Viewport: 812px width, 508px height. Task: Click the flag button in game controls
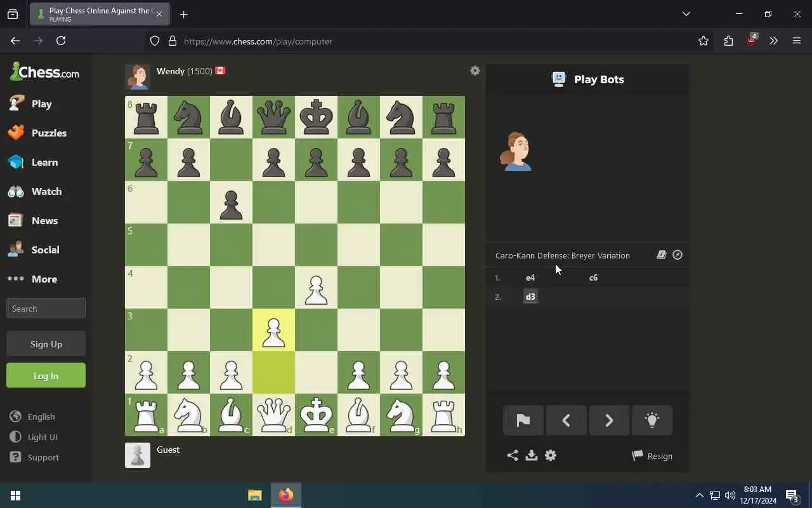click(523, 420)
